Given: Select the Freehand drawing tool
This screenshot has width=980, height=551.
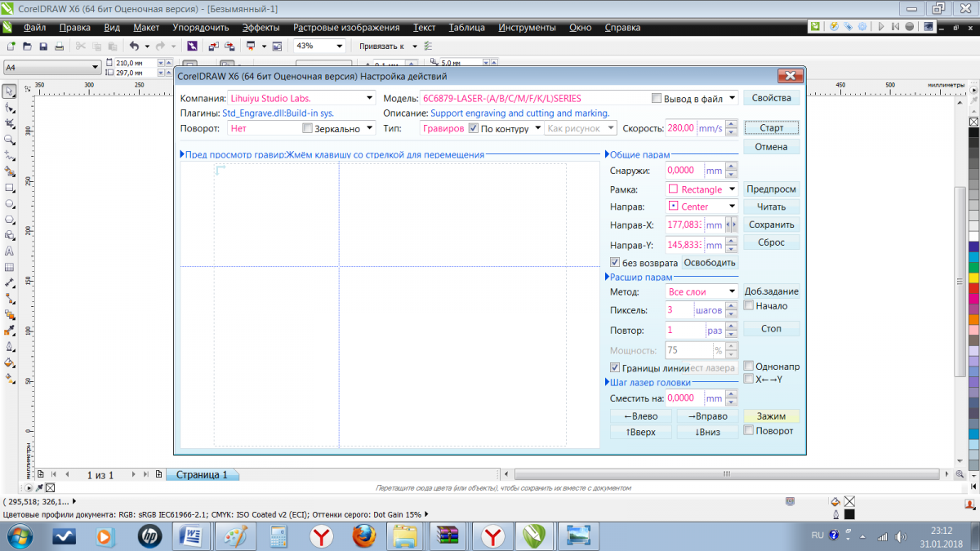Looking at the screenshot, I should coord(9,155).
